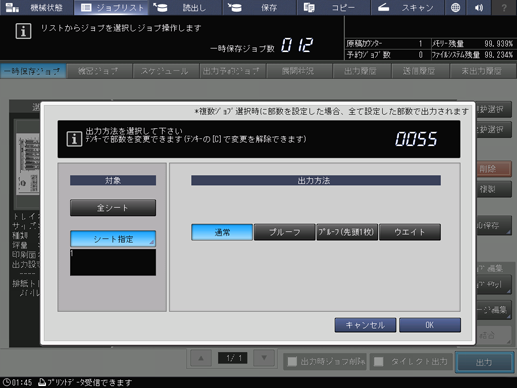Click the question mark help icon
Image resolution: width=517 pixels, height=388 pixels.
[x=504, y=7]
